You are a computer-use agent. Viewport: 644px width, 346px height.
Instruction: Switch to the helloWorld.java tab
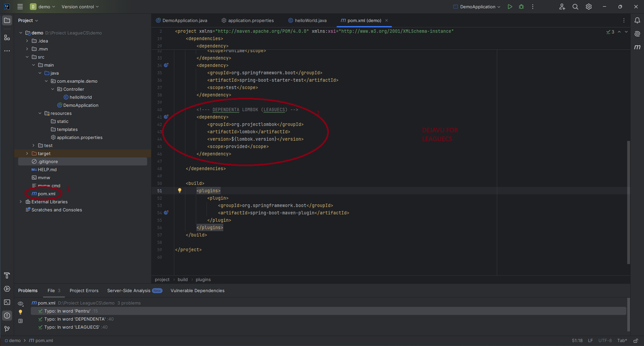point(307,21)
